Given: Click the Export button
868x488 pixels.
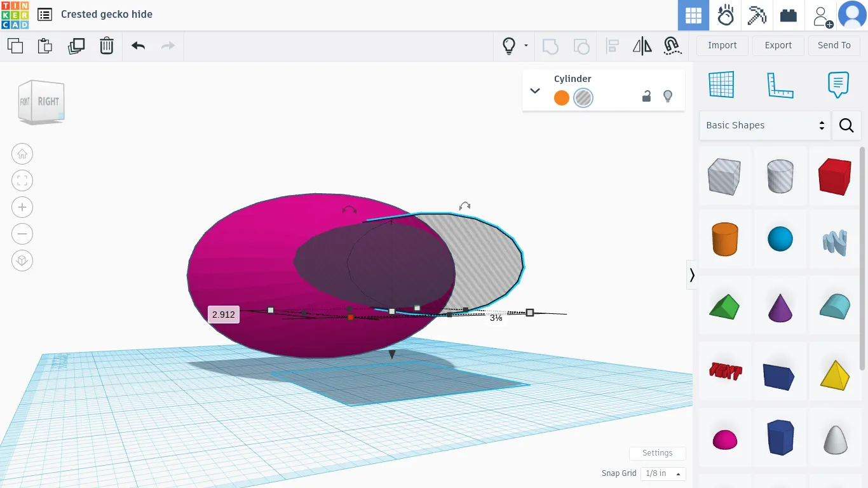Looking at the screenshot, I should [778, 45].
